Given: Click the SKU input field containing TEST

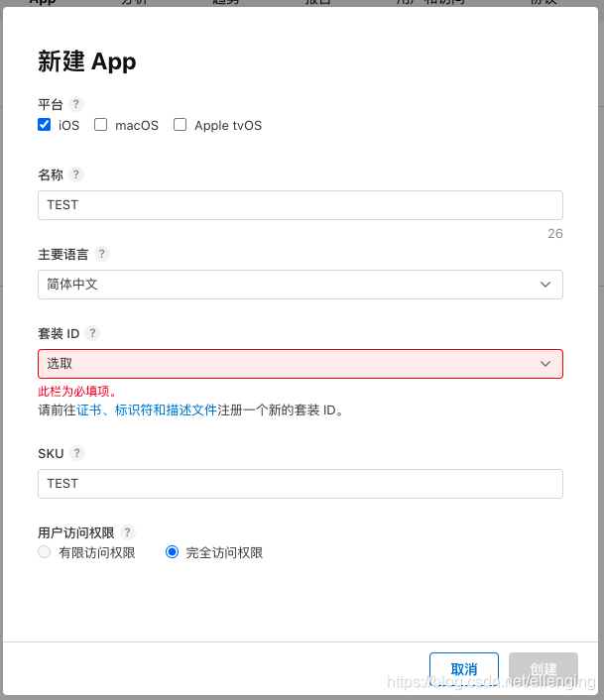Looking at the screenshot, I should 300,484.
